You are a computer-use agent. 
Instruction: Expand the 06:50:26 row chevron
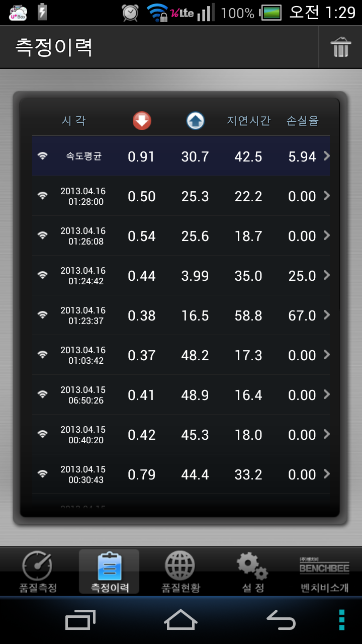[326, 394]
